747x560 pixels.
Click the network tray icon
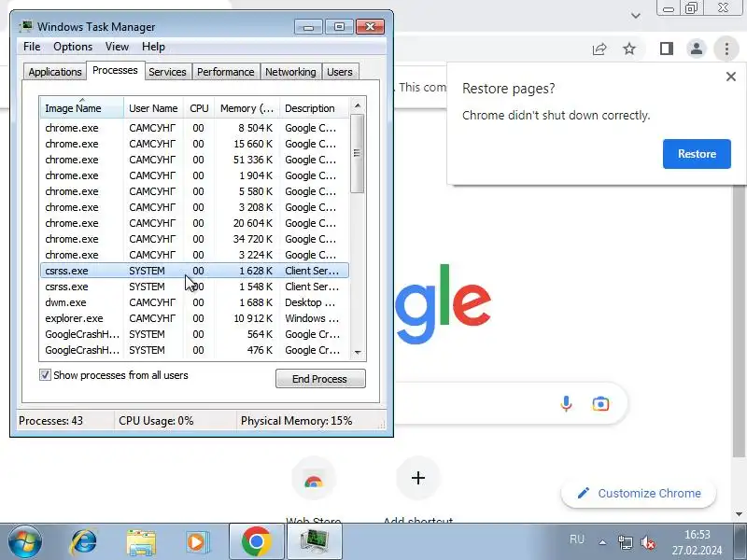tap(625, 542)
